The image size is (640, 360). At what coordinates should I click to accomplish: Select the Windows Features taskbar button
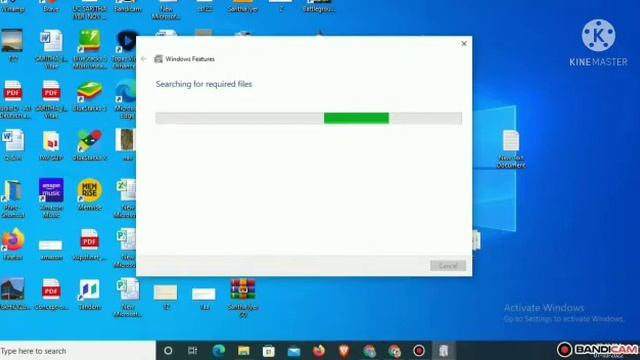pyautogui.click(x=444, y=351)
